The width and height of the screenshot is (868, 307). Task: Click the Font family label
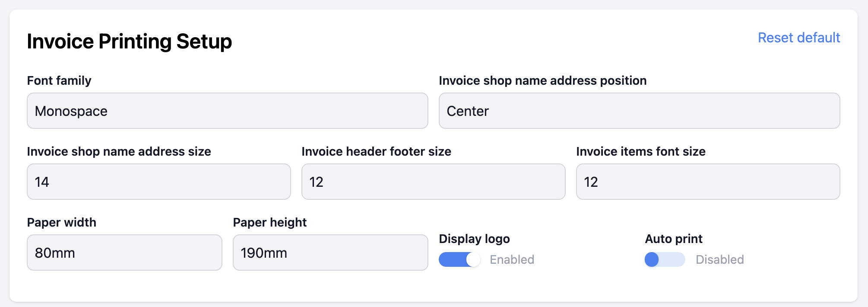click(59, 80)
